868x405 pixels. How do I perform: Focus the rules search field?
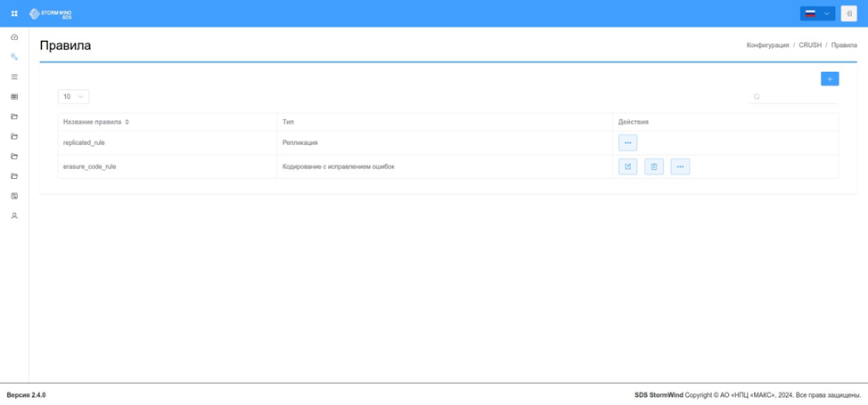[x=794, y=97]
